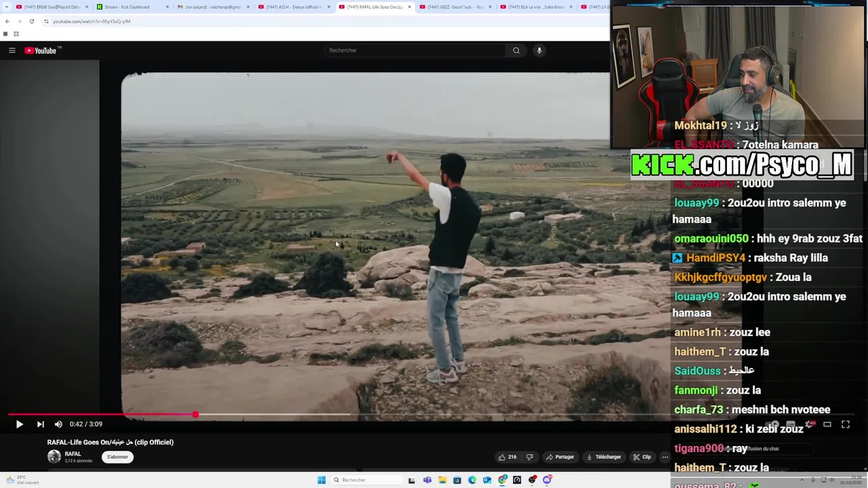Click chat username SaidOuss

click(x=697, y=371)
